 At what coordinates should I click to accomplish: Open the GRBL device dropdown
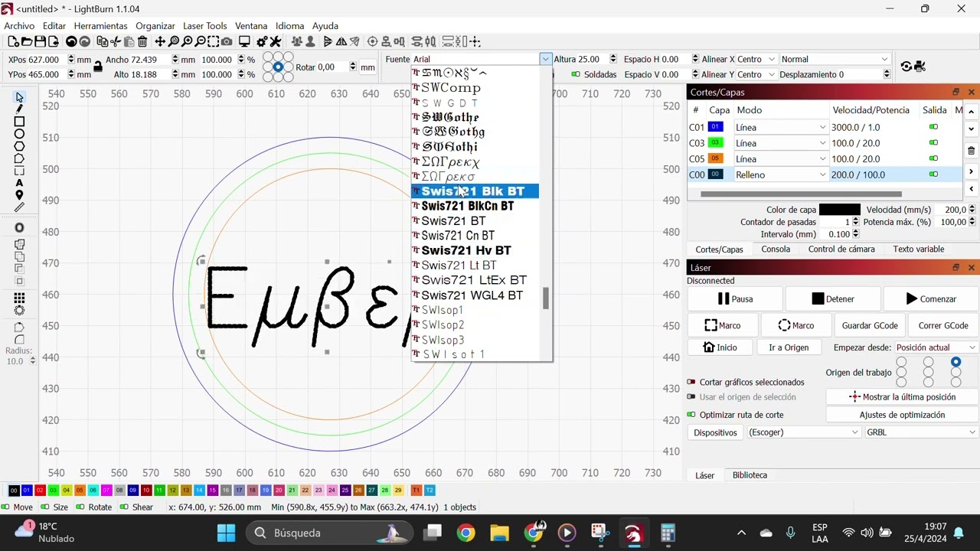pyautogui.click(x=921, y=432)
